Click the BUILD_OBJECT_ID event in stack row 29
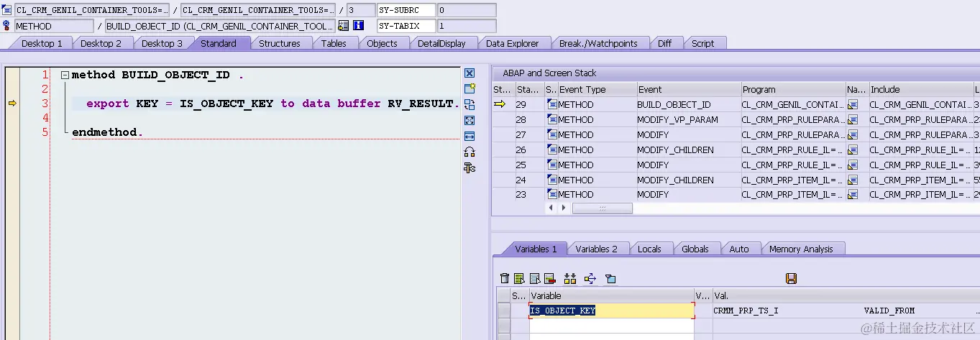This screenshot has width=980, height=340. (x=674, y=105)
